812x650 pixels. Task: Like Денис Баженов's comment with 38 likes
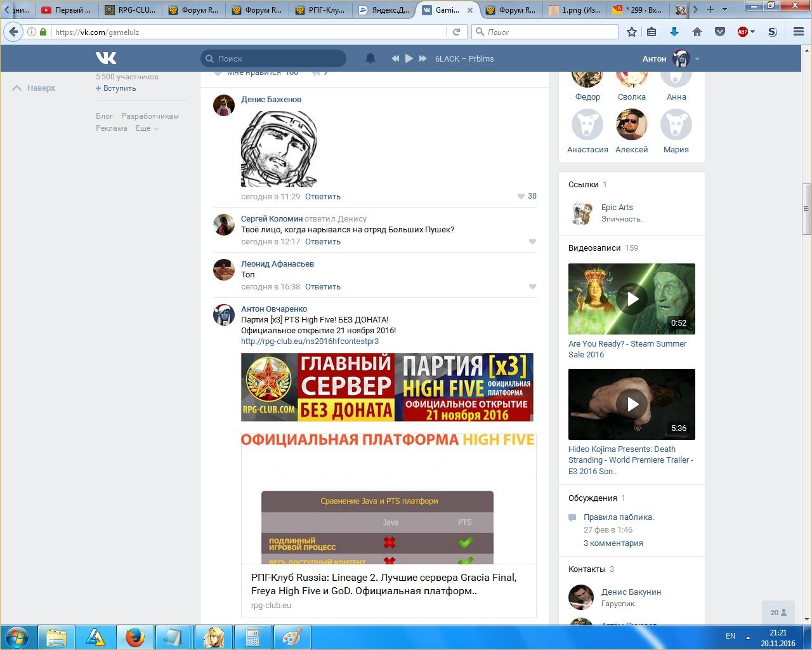[527, 196]
